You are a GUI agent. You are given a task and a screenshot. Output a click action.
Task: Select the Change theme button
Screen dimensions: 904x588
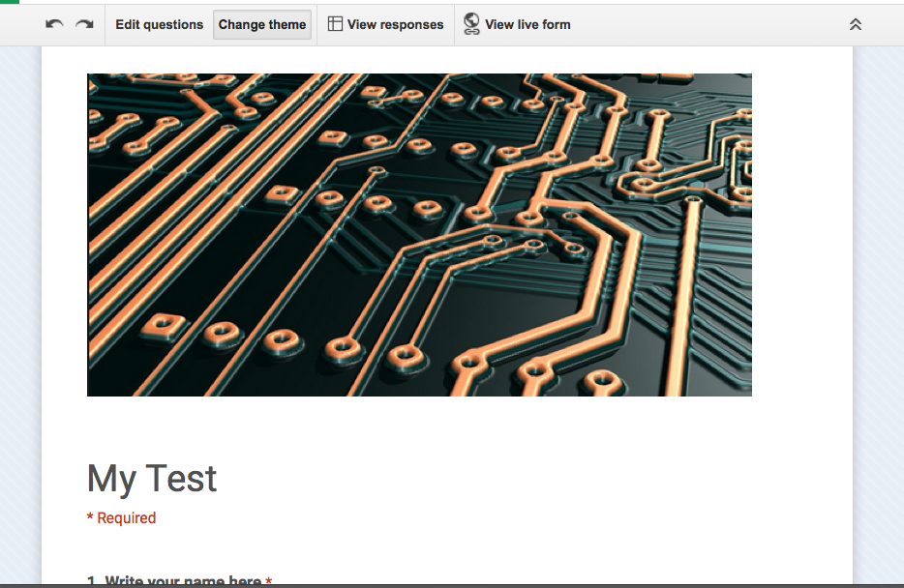pos(261,25)
